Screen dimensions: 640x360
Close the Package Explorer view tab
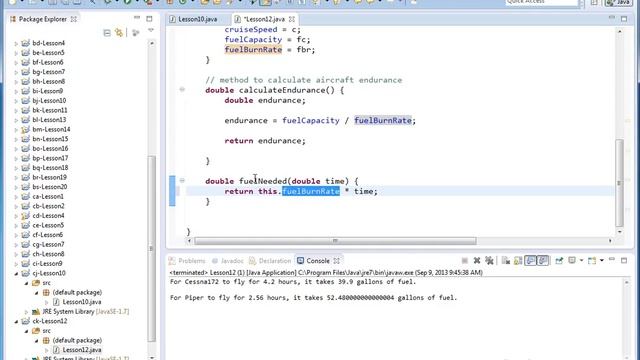point(74,19)
